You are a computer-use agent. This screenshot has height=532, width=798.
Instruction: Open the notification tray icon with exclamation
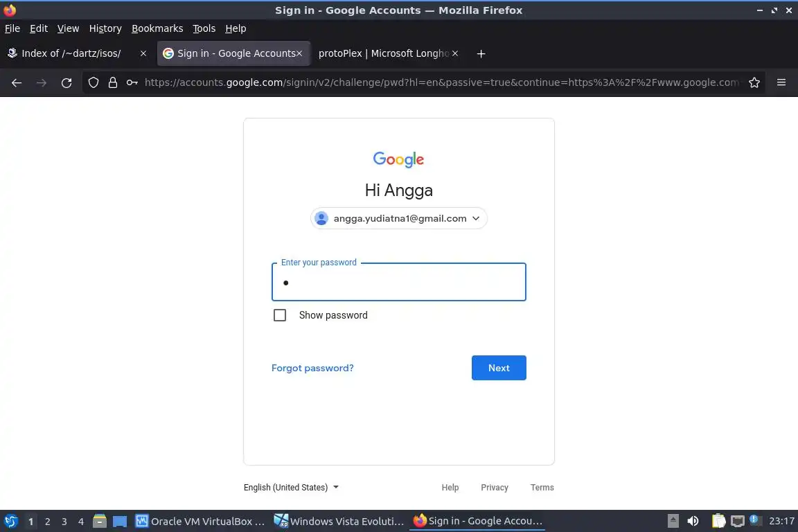coord(755,520)
